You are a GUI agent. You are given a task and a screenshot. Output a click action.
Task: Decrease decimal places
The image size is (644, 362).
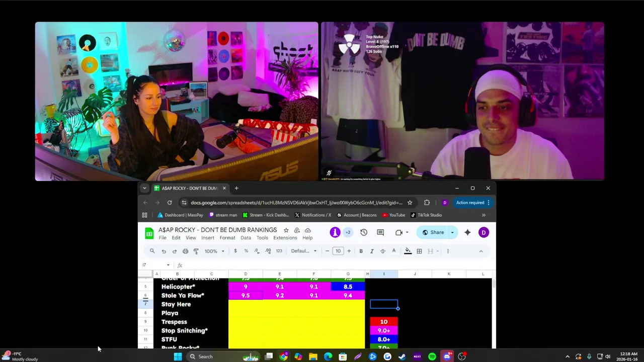click(x=257, y=251)
